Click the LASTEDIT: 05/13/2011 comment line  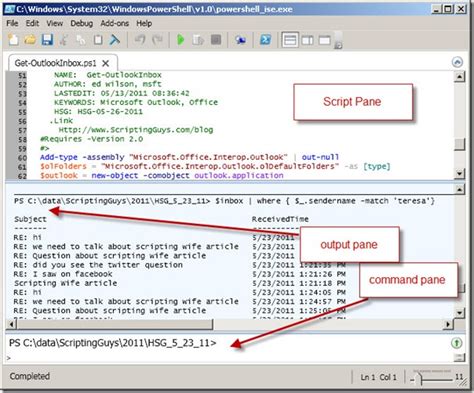pos(122,93)
